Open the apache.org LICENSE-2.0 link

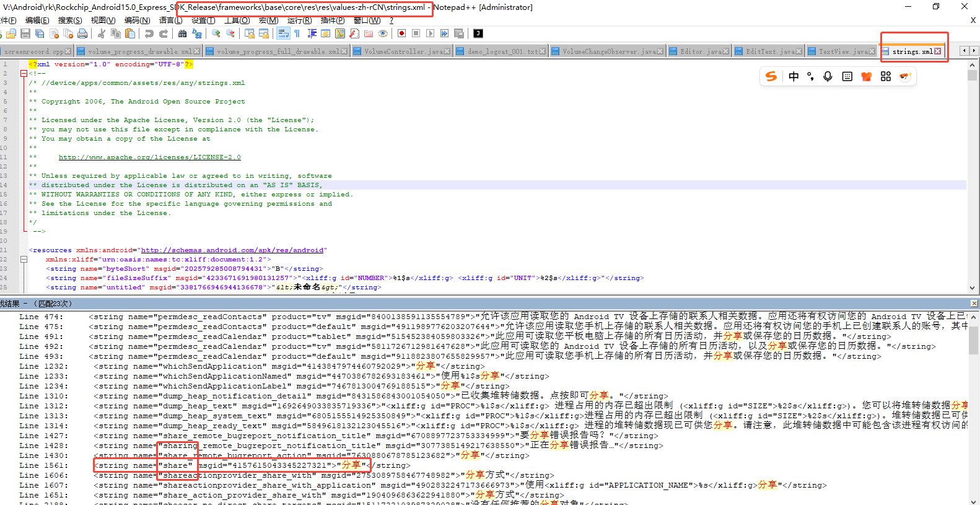(x=149, y=157)
